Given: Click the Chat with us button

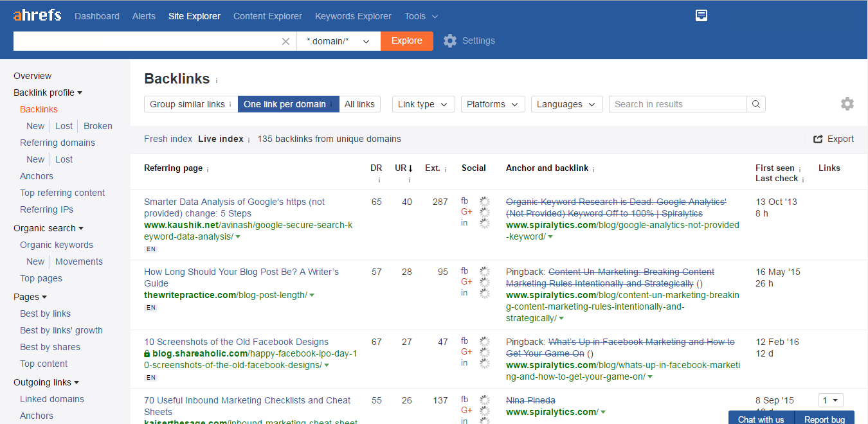Looking at the screenshot, I should pos(761,418).
